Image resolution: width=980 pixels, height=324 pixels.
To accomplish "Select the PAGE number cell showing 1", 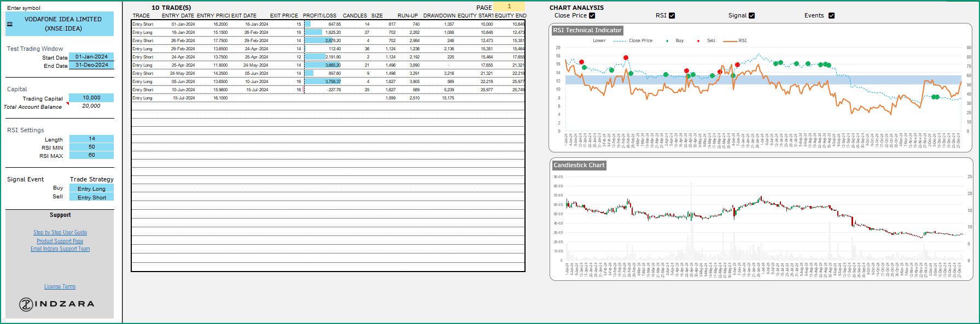I will 509,7.
